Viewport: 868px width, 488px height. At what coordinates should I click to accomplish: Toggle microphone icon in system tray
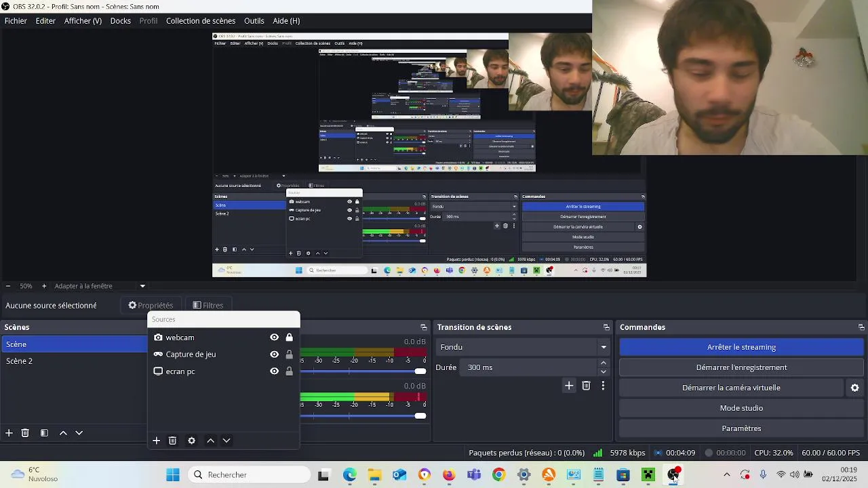pyautogui.click(x=763, y=474)
